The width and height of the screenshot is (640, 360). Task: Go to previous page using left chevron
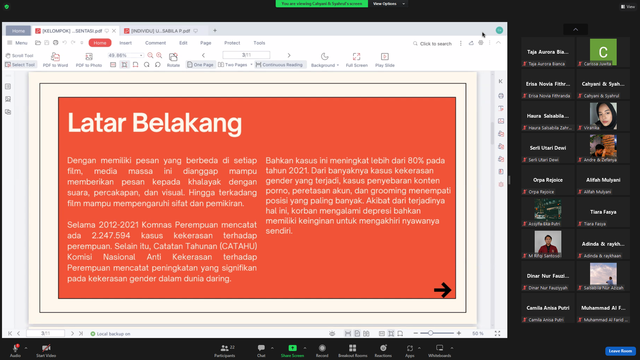(203, 55)
